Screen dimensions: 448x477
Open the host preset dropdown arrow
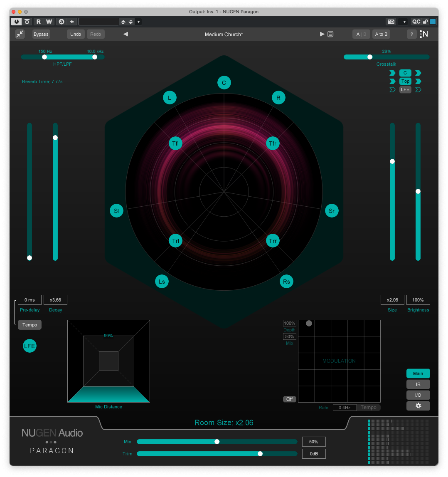[138, 22]
